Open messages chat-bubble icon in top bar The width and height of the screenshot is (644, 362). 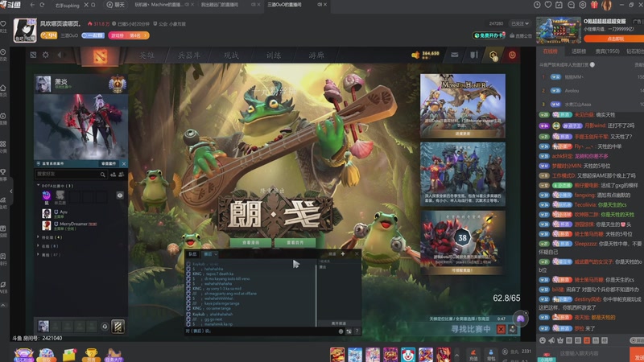[x=571, y=5]
